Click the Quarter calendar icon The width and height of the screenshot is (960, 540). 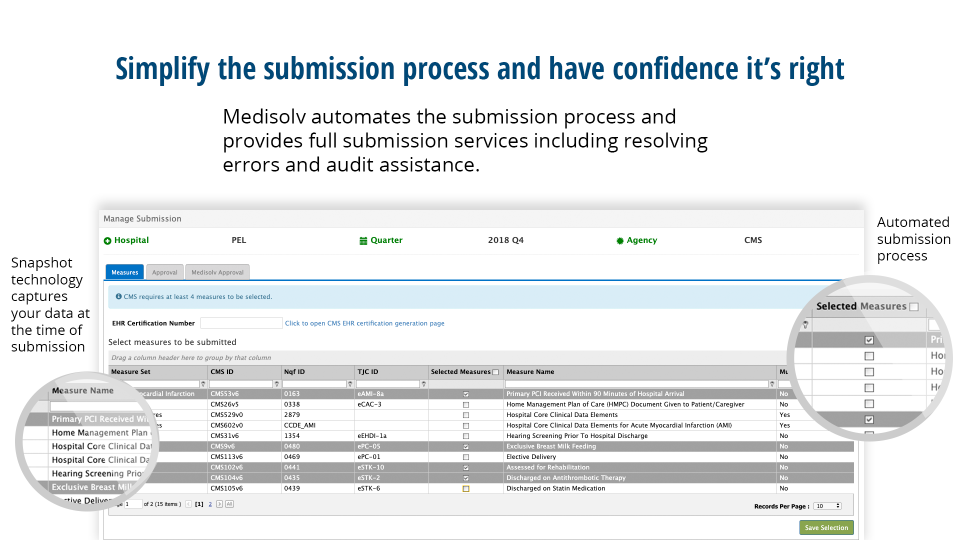pos(363,241)
